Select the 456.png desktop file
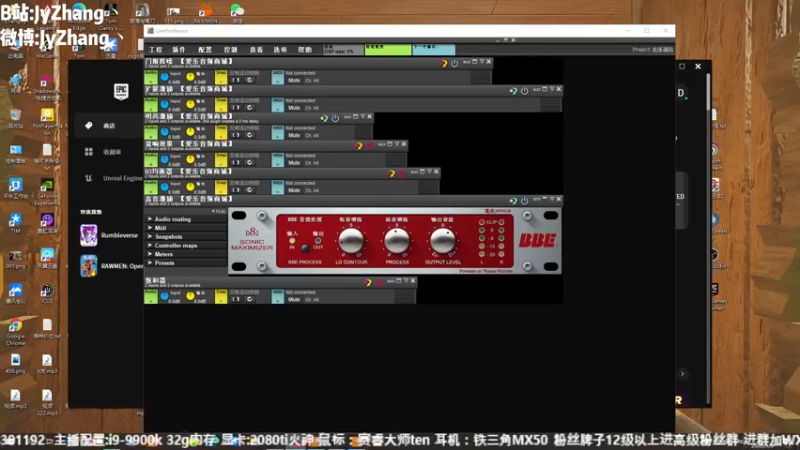Screen dimensions: 800x450 (15, 364)
